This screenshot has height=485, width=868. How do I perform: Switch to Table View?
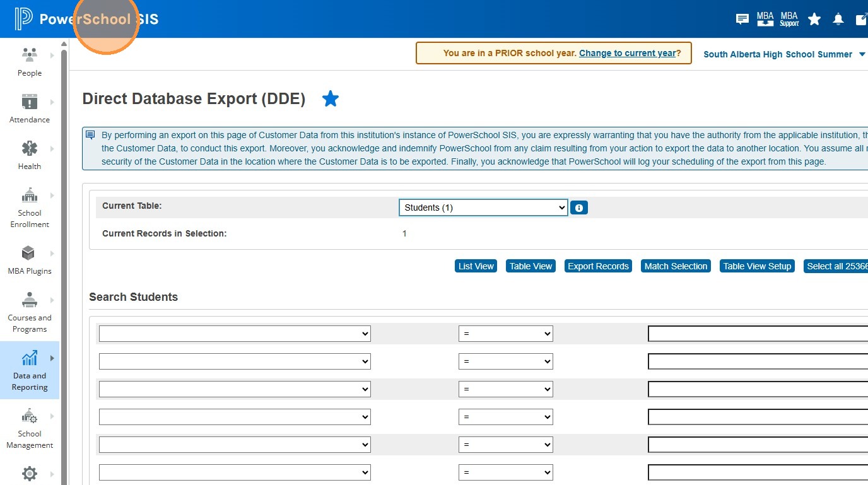[x=531, y=266]
